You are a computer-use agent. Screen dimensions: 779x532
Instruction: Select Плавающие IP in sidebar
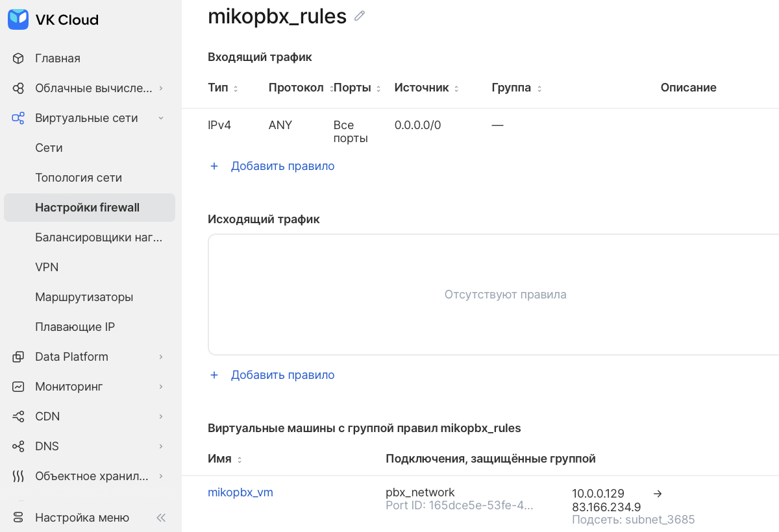[75, 327]
